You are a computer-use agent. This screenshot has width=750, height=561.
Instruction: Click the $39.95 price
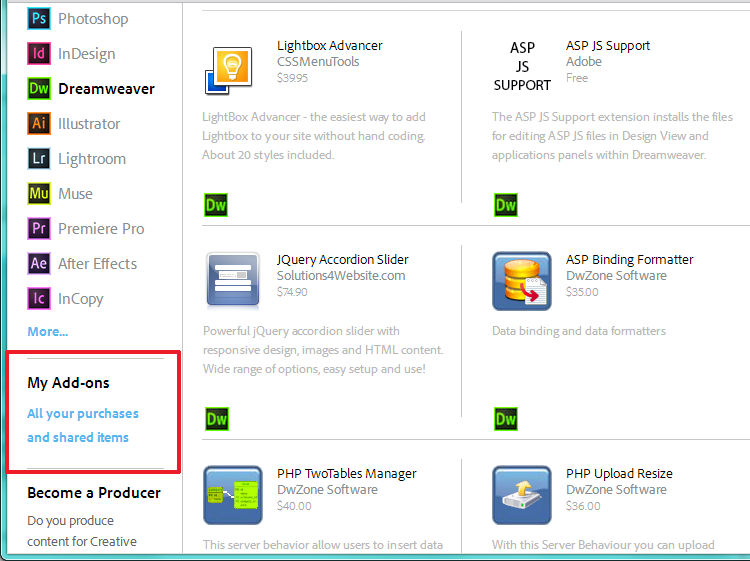(292, 78)
